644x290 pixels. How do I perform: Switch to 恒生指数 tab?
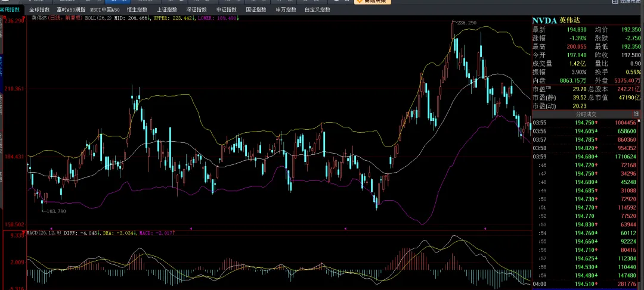(137, 10)
